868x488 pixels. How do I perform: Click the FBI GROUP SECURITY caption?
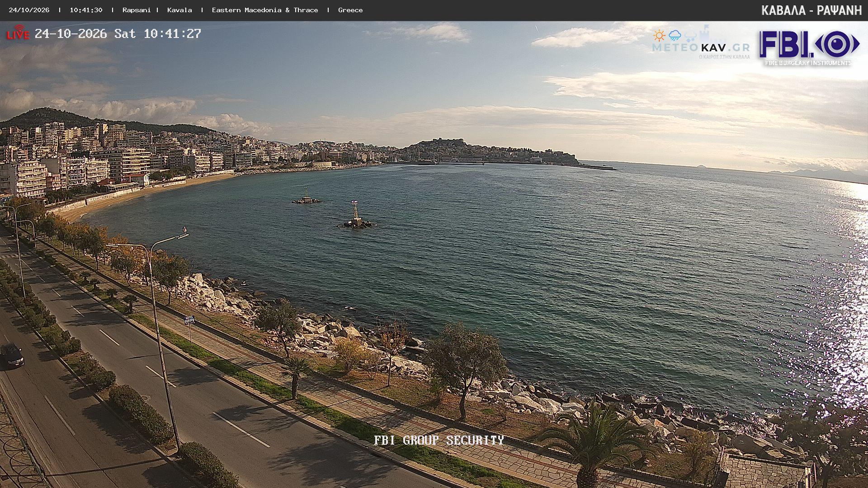click(x=439, y=440)
